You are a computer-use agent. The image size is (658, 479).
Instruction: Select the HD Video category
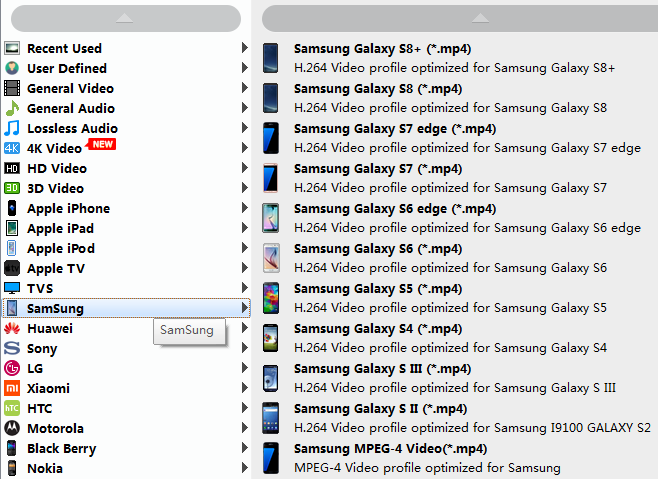click(56, 168)
